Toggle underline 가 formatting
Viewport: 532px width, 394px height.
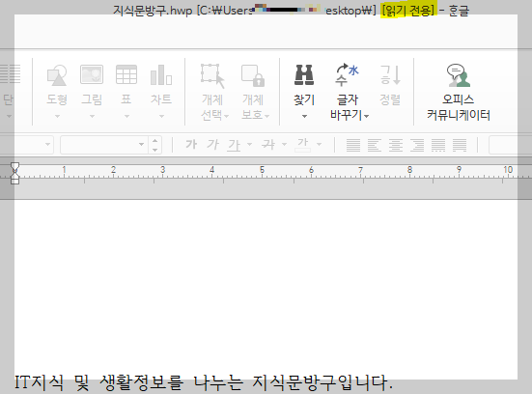tap(234, 145)
